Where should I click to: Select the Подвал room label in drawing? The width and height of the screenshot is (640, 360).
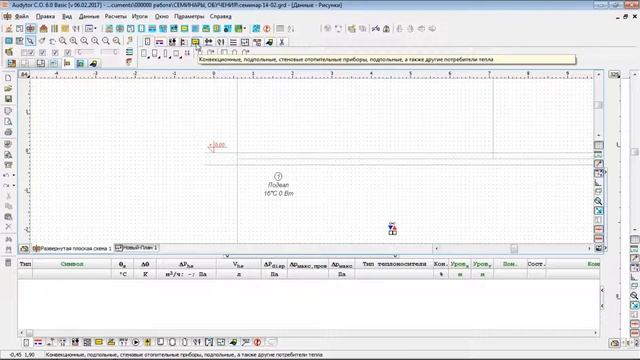(x=278, y=185)
